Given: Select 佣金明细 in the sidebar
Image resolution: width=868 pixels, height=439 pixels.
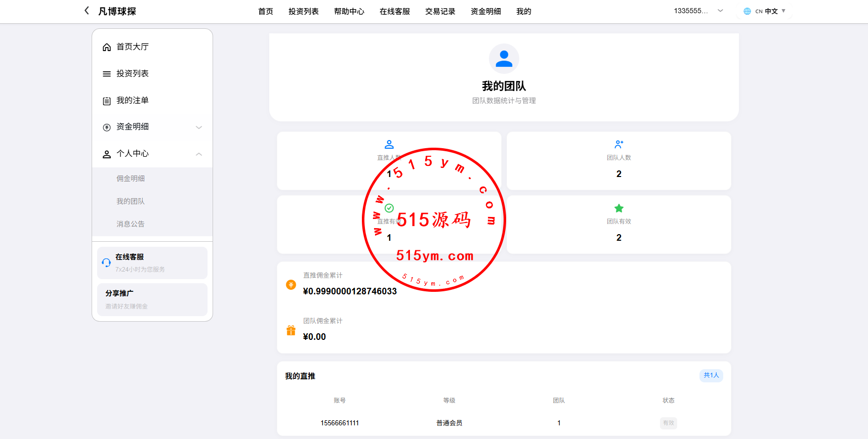Looking at the screenshot, I should click(131, 179).
